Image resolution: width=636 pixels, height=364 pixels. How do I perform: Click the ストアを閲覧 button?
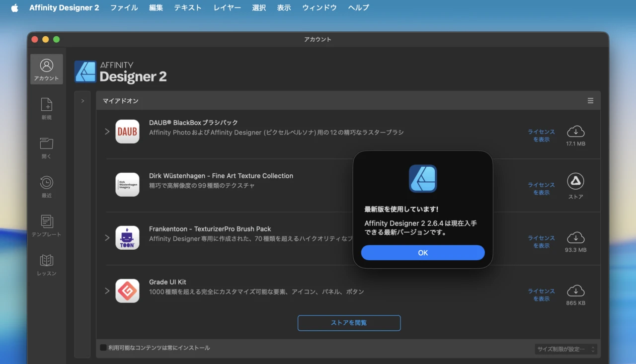[x=349, y=323]
